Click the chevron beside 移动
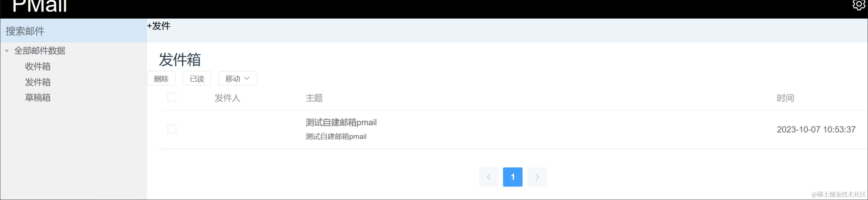This screenshot has width=868, height=200. pos(247,78)
